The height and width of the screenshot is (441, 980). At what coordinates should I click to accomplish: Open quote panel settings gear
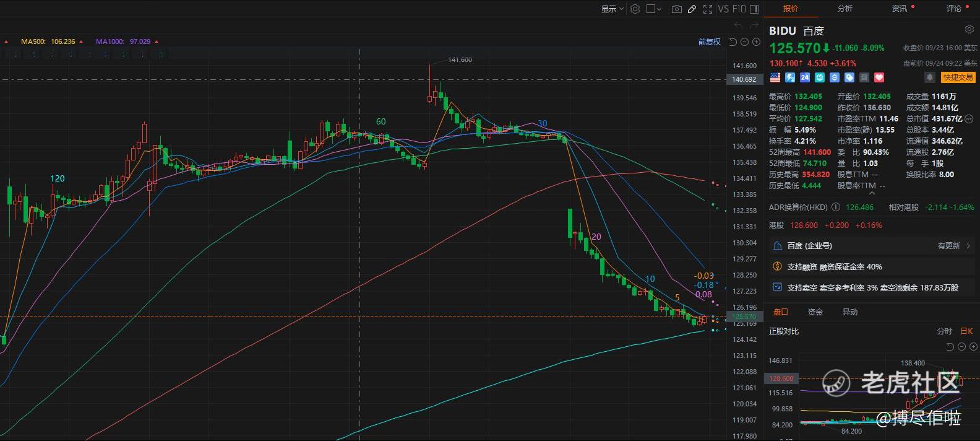pos(969,30)
